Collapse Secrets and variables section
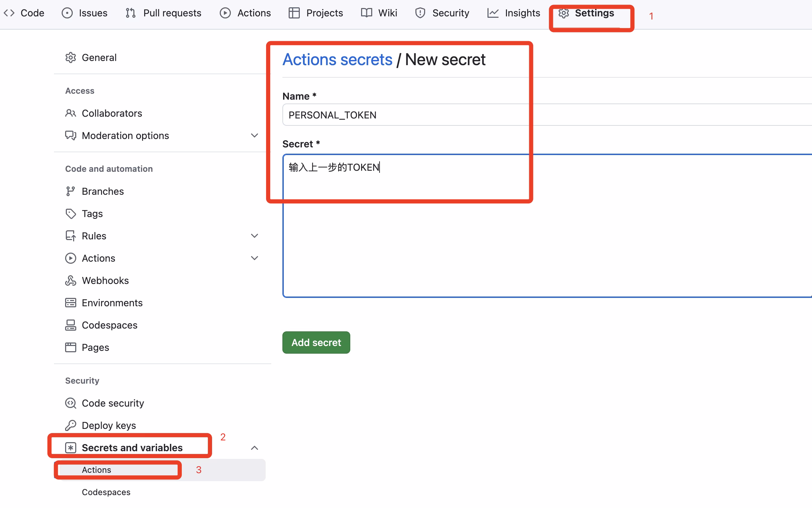The image size is (812, 508). coord(255,448)
